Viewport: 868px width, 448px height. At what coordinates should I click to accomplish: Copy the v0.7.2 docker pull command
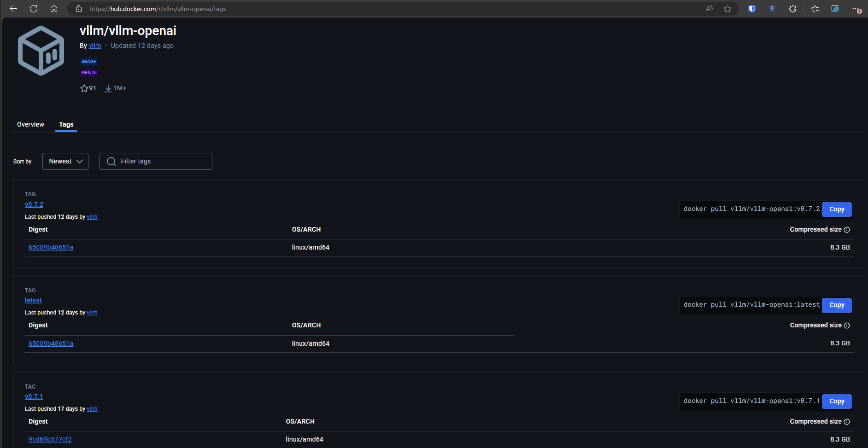[837, 209]
